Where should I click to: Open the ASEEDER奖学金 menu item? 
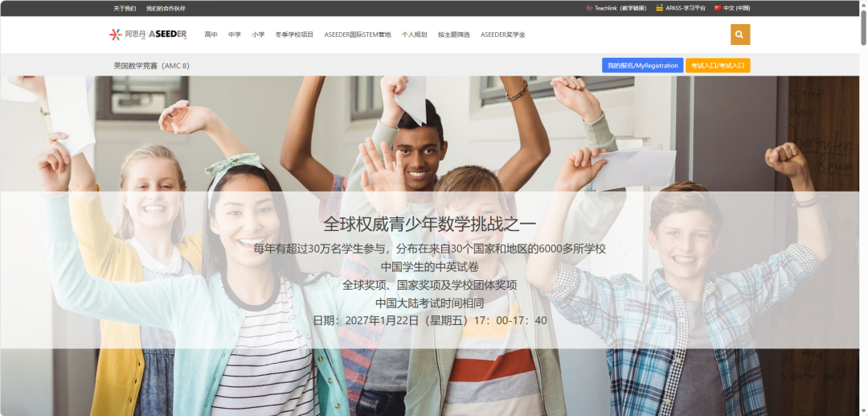point(502,35)
